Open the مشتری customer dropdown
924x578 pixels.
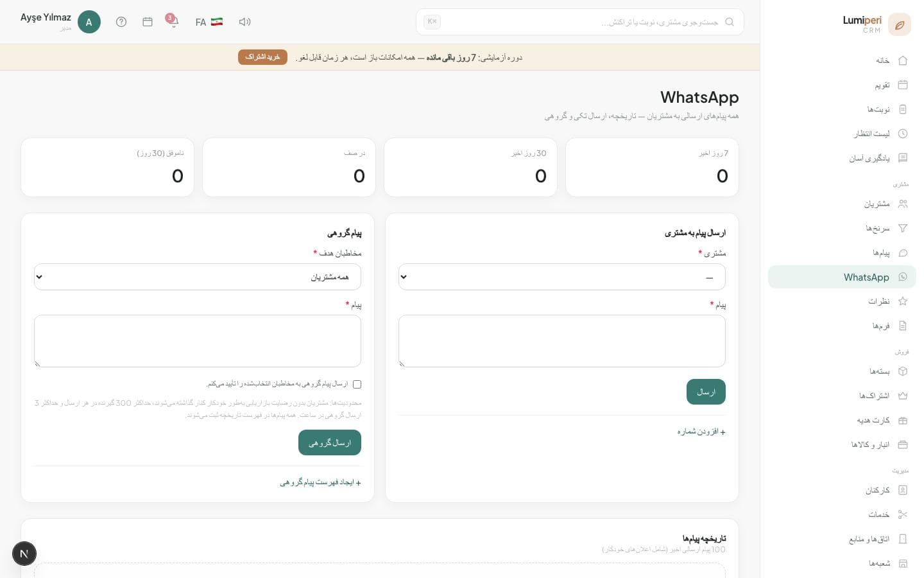coord(562,277)
